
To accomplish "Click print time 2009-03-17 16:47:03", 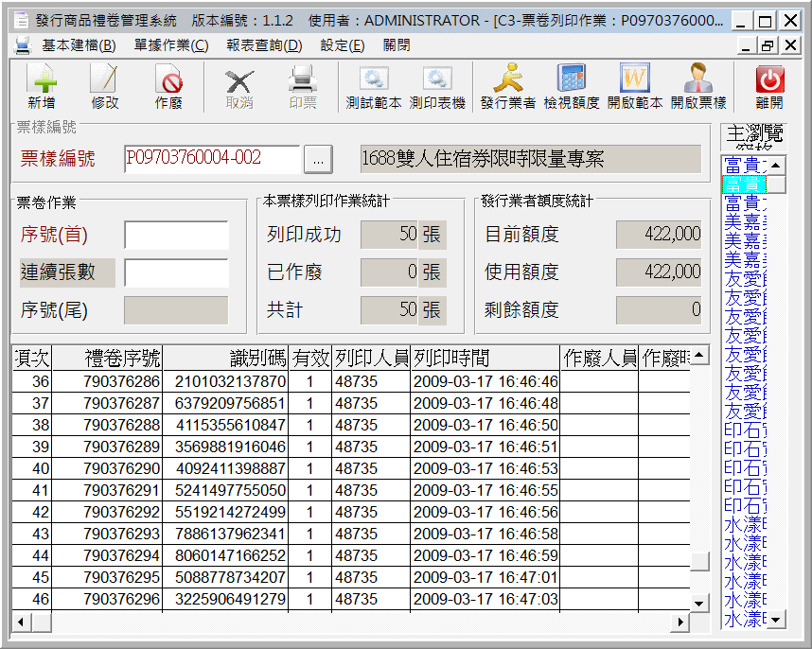I will (485, 599).
